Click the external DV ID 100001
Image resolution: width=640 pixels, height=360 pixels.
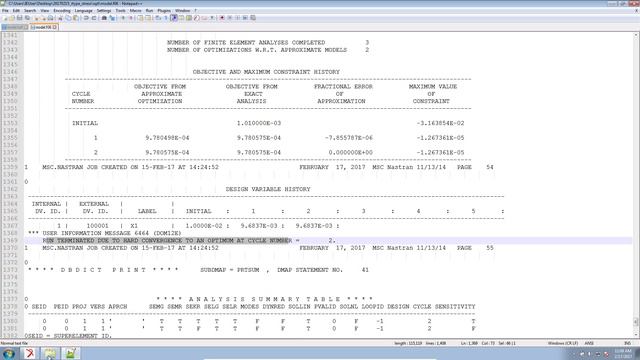click(x=98, y=226)
